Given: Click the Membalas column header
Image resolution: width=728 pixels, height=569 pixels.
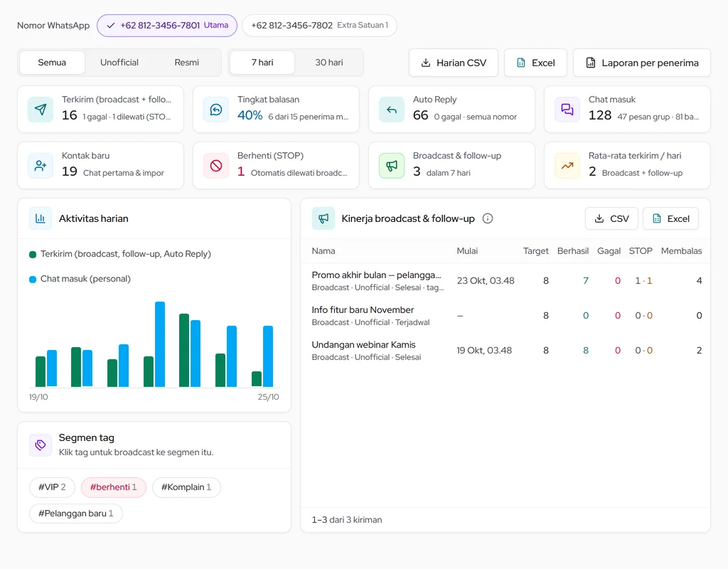Looking at the screenshot, I should [x=681, y=251].
